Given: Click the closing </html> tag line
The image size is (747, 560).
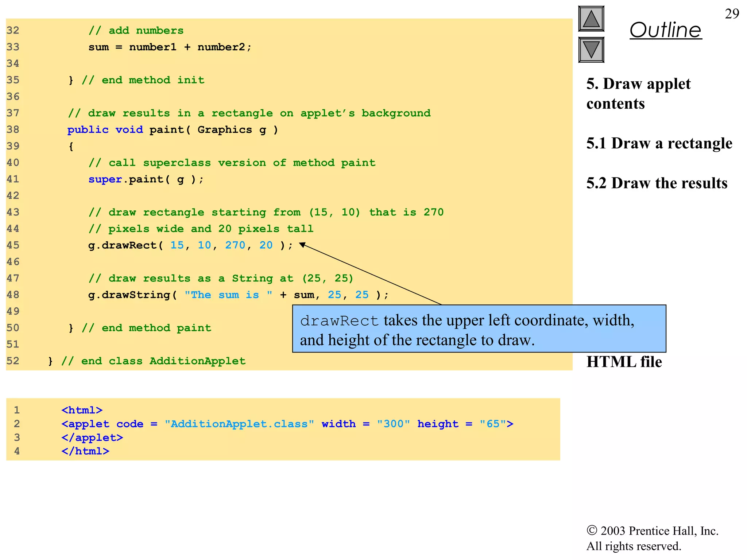Looking at the screenshot, I should tap(85, 451).
